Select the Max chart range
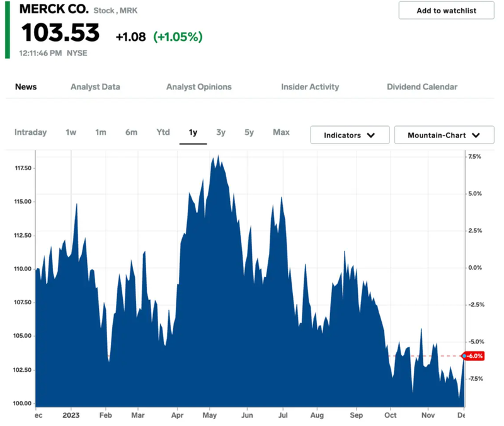 tap(281, 132)
